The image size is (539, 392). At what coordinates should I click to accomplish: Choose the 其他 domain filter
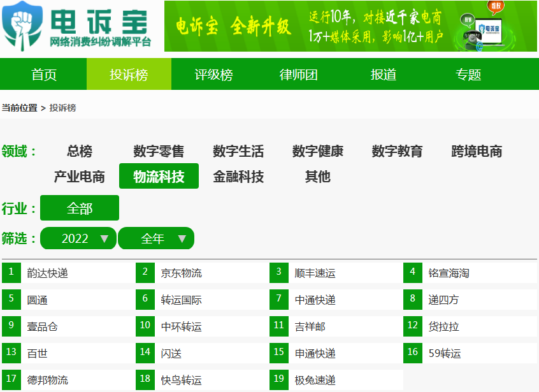[318, 177]
